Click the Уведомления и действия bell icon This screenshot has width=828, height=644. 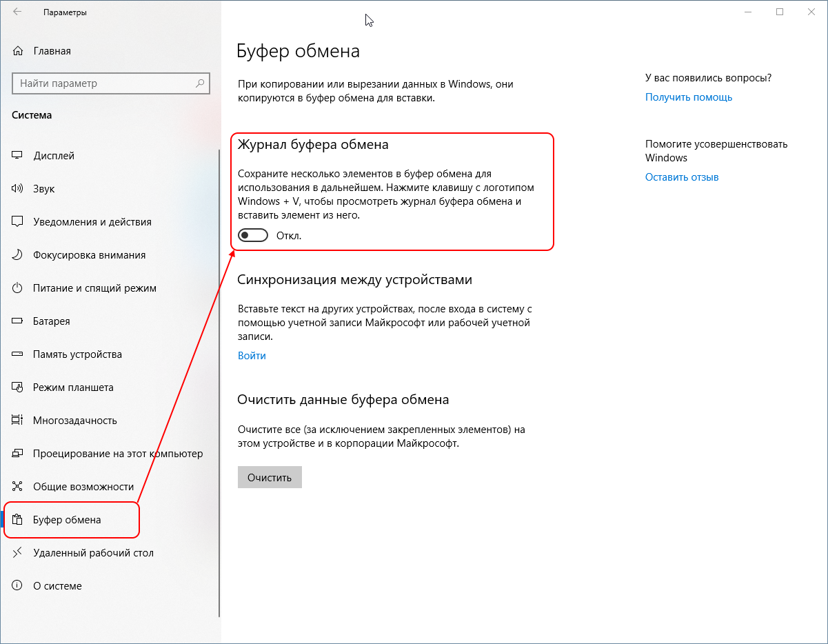pyautogui.click(x=16, y=221)
